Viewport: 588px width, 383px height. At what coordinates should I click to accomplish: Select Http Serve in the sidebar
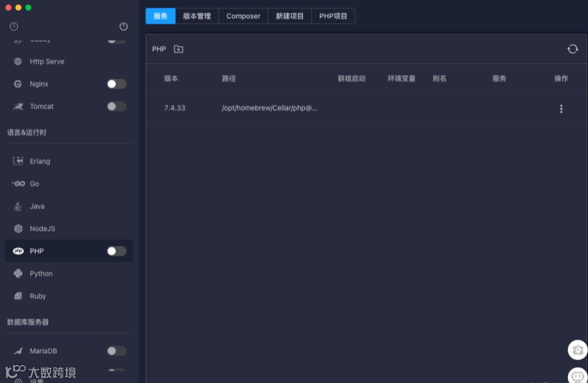(47, 61)
